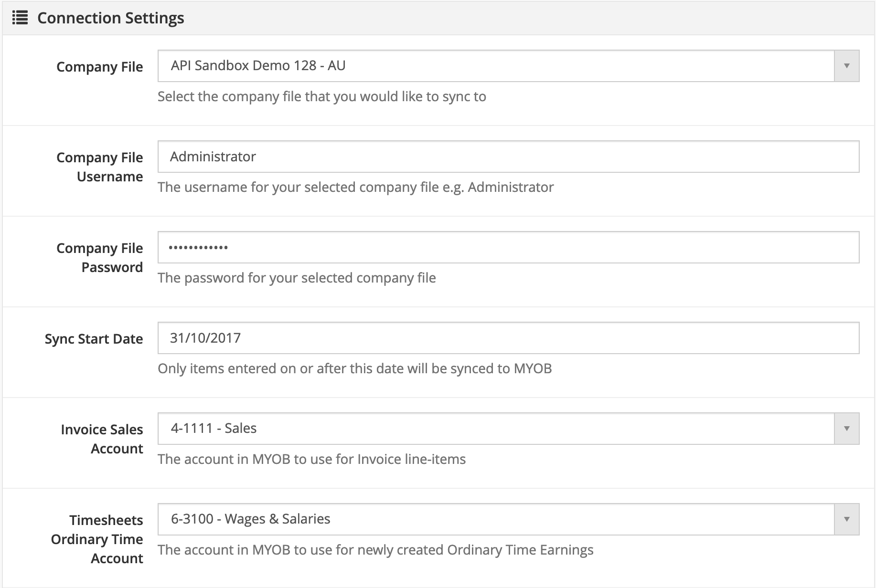Click the Company File Password label
The image size is (876, 588).
click(99, 258)
